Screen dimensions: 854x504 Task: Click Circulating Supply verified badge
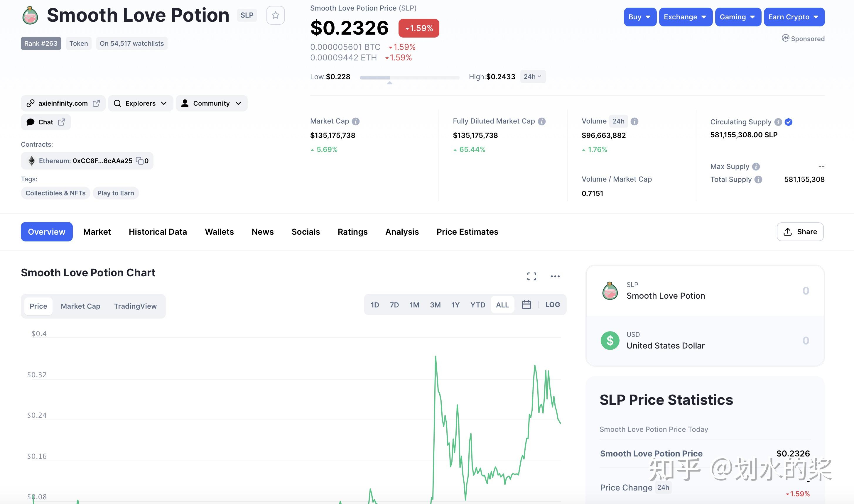tap(789, 122)
